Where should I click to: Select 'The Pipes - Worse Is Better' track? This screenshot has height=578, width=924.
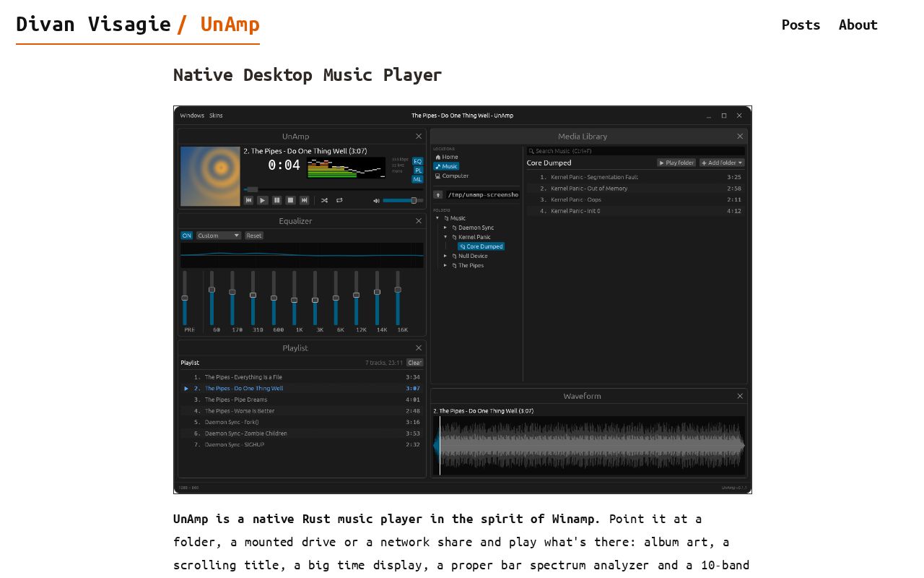(302, 411)
